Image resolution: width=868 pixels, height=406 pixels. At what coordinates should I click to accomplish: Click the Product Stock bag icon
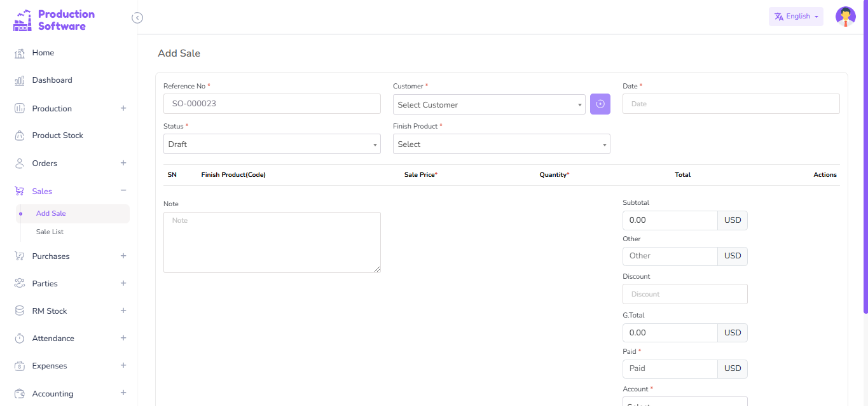tap(20, 136)
